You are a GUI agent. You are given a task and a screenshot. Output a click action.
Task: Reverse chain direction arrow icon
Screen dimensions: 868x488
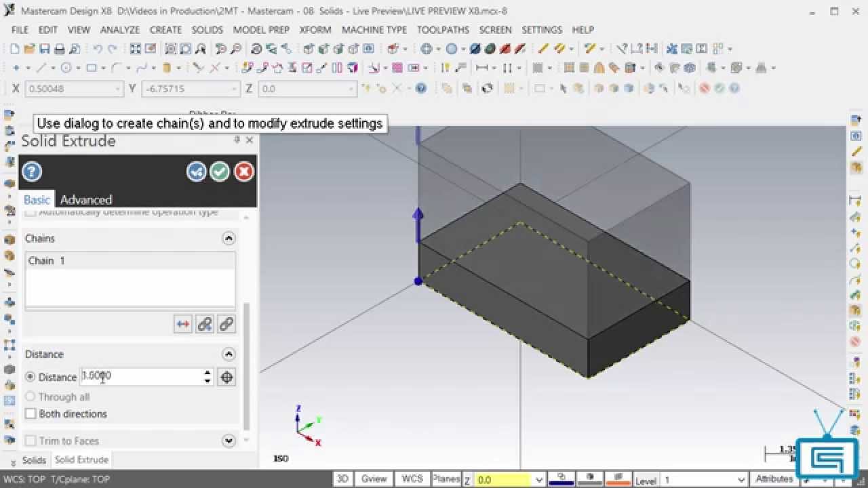[x=183, y=324]
